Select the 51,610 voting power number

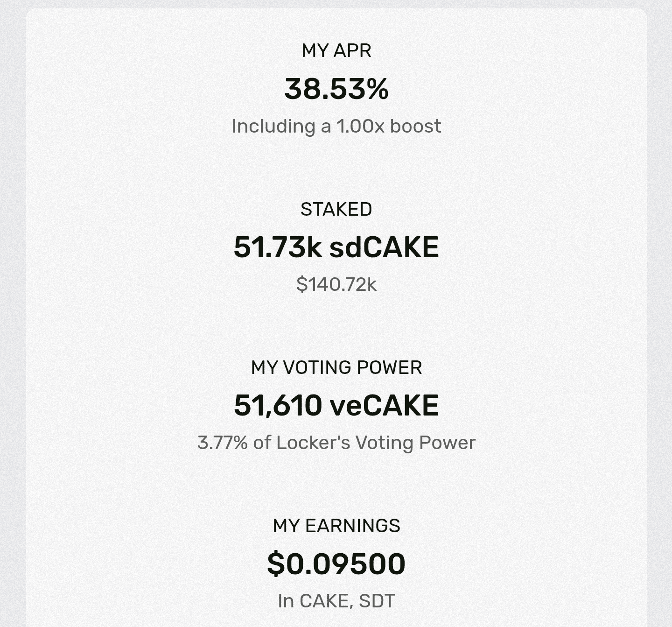pos(277,405)
